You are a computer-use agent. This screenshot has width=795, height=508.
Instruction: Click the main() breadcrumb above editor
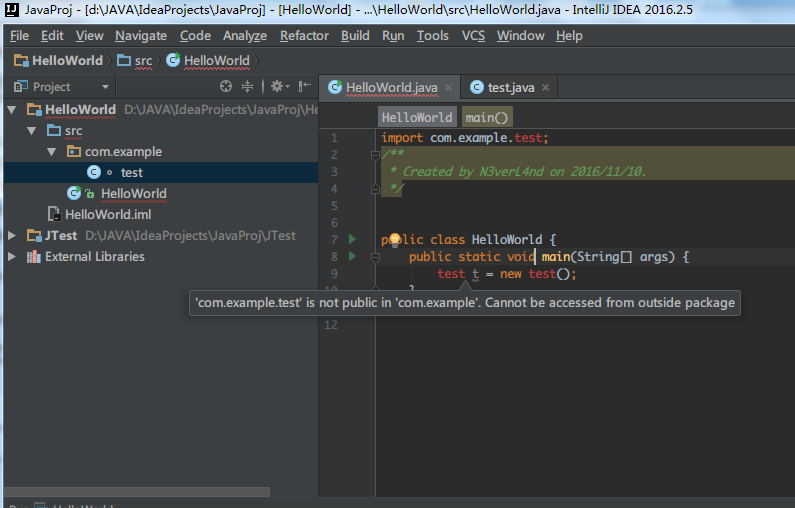[x=487, y=117]
